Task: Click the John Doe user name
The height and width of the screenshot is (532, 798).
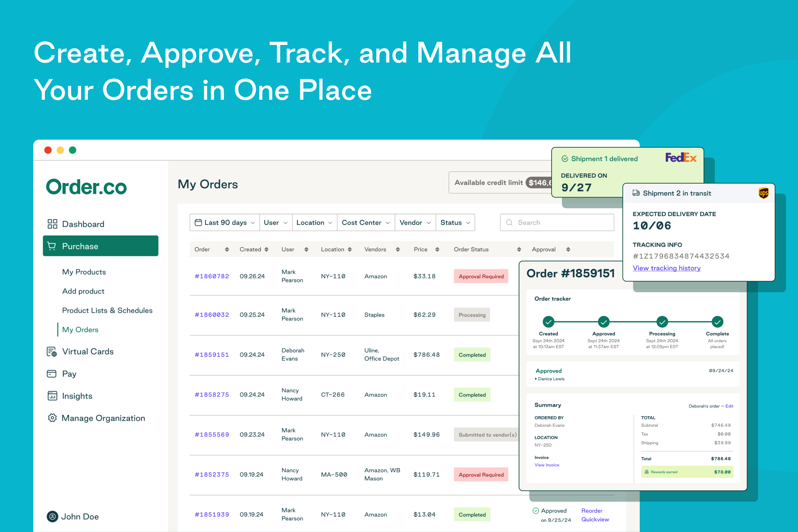Action: click(80, 516)
